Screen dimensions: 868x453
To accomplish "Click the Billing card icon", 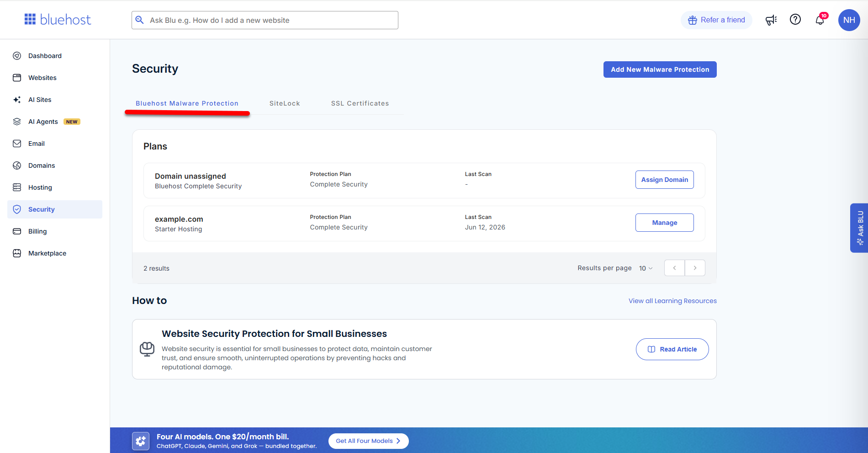I will click(17, 231).
